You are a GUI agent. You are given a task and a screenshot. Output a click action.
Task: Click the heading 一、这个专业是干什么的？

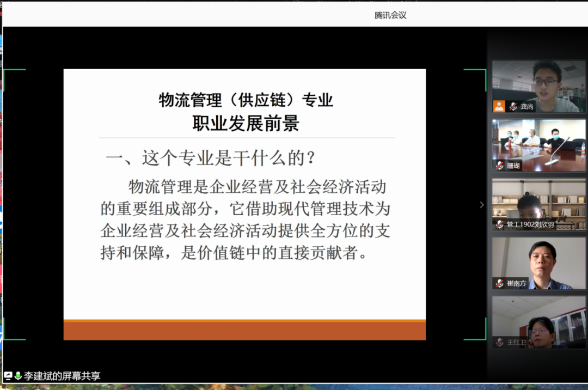211,158
